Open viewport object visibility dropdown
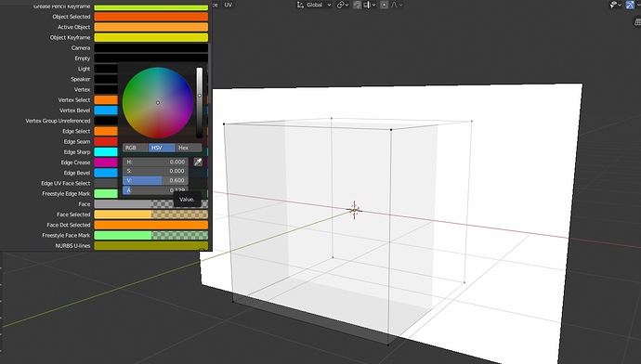 pos(616,5)
